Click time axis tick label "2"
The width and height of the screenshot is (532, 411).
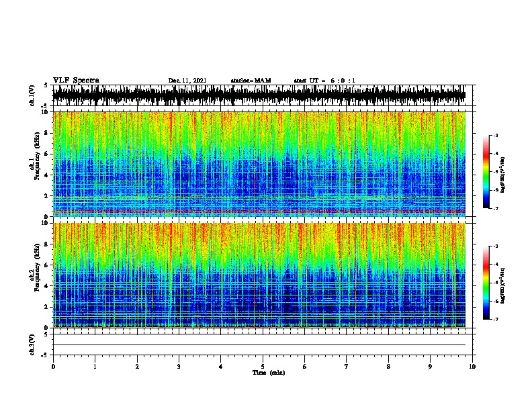pos(137,366)
